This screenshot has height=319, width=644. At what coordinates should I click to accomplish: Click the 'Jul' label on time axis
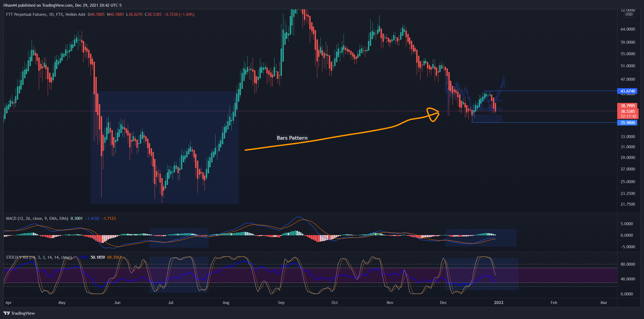point(171,303)
